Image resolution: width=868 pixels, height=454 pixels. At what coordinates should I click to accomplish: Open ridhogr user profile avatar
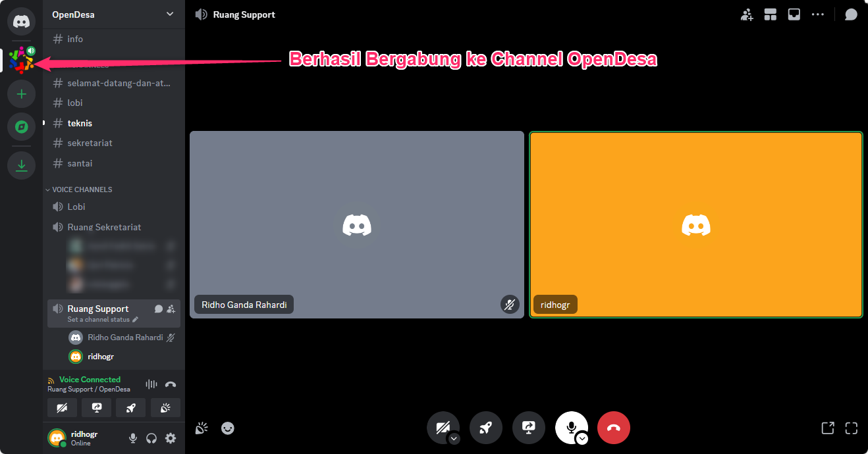[x=57, y=438]
